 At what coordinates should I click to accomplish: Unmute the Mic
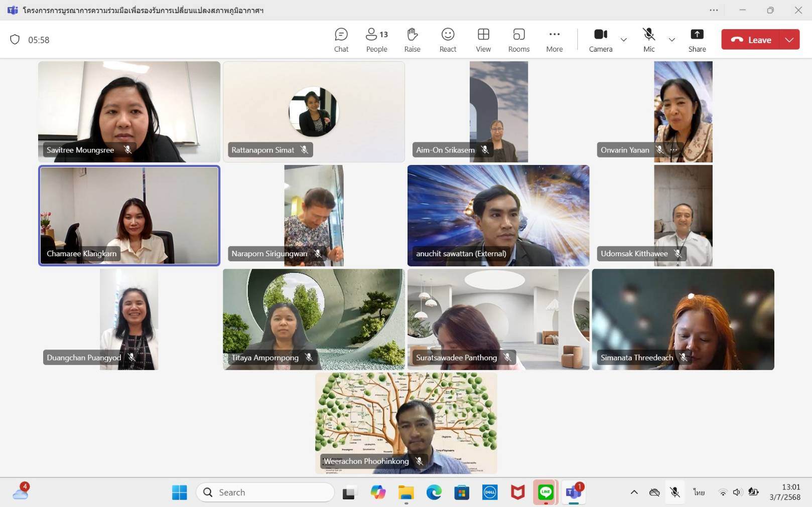(649, 40)
